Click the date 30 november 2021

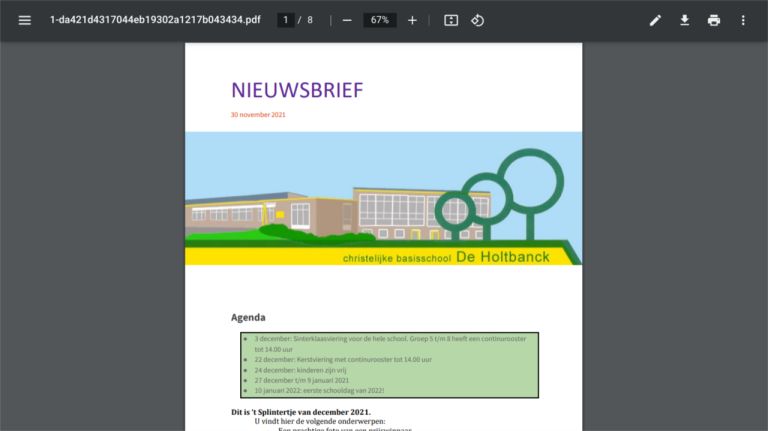point(258,115)
